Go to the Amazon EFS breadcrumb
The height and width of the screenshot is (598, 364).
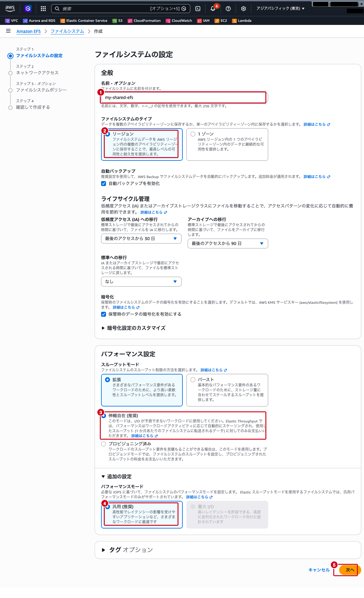(29, 31)
